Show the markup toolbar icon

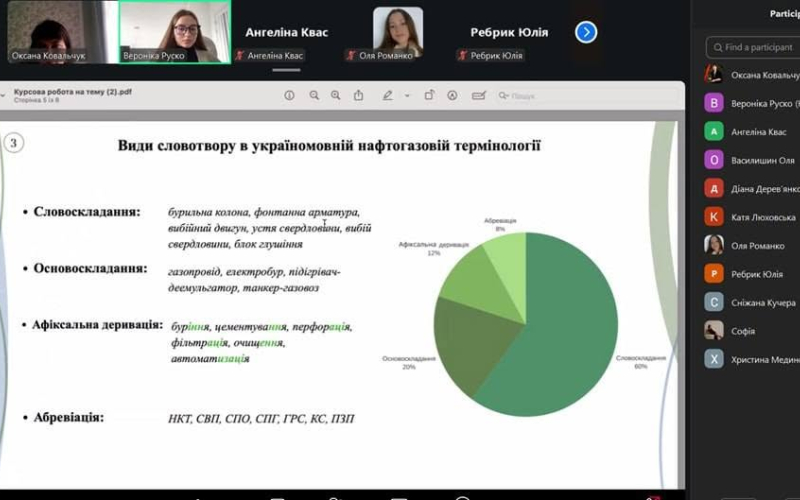click(452, 95)
